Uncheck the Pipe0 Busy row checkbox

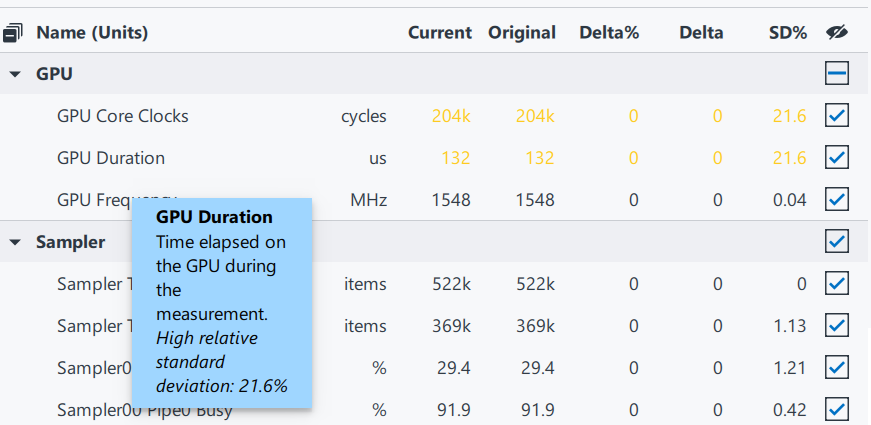[837, 410]
